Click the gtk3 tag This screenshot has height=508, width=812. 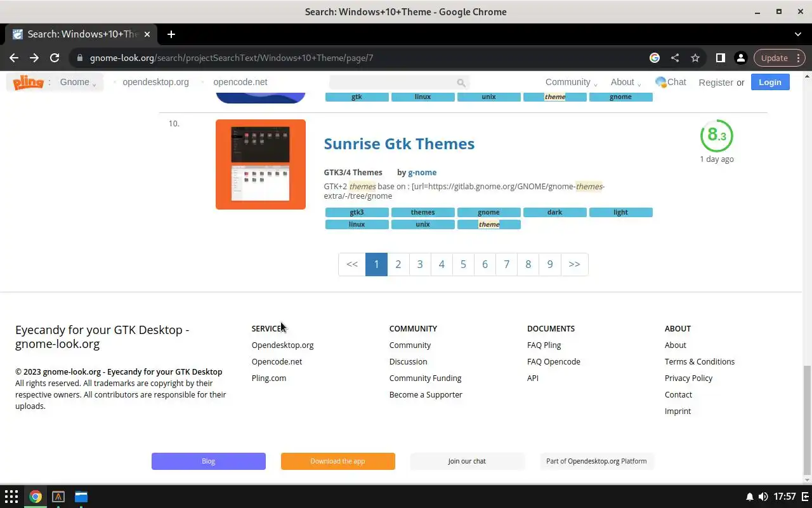coord(357,213)
